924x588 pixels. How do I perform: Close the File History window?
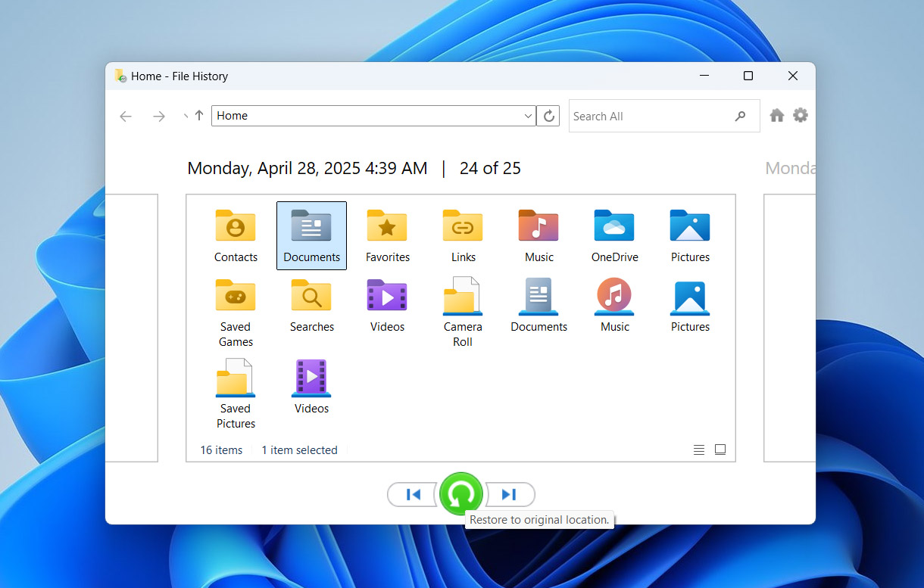pos(792,76)
